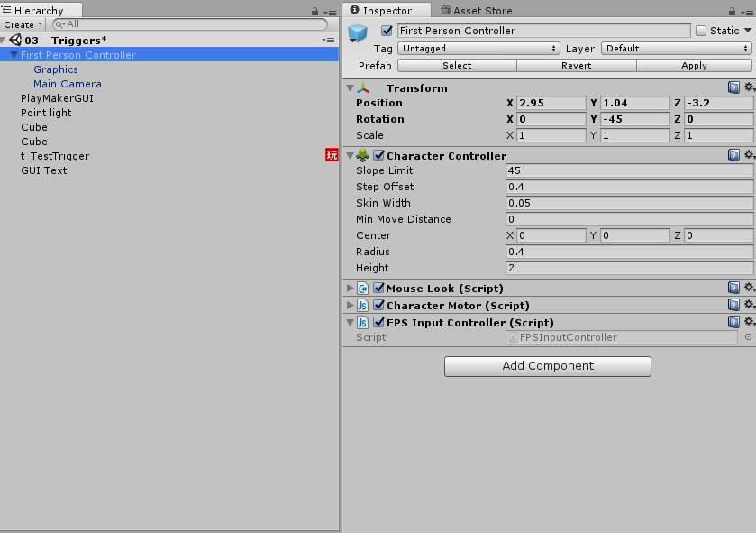Open FPS Input Controller help icon
The image size is (756, 533).
click(x=733, y=322)
